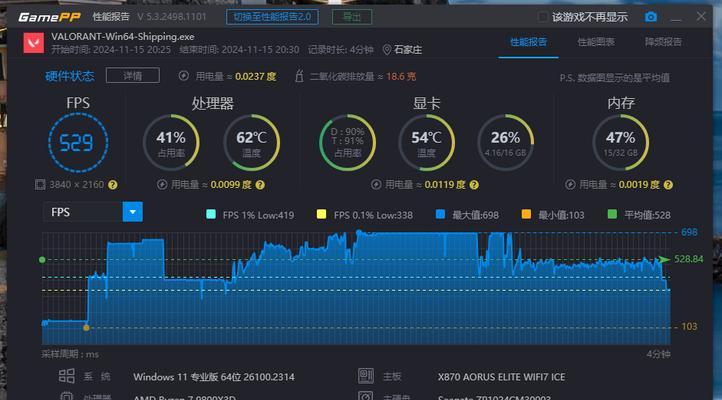The image size is (722, 400).
Task: Click the V 5.3.2498.1101 version text
Action: click(172, 17)
